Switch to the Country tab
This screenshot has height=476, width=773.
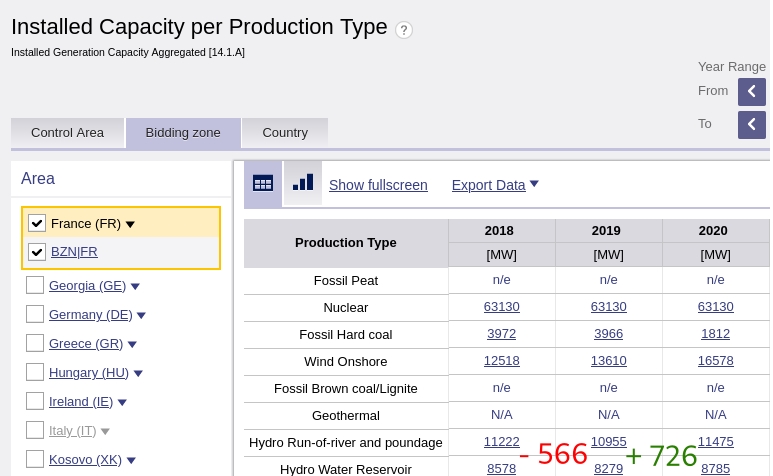tap(285, 132)
